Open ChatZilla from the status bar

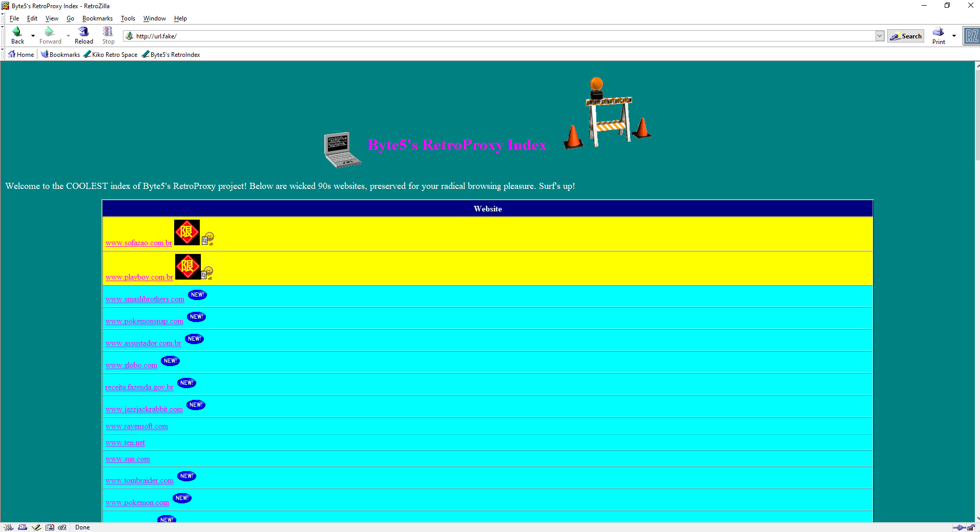tap(62, 527)
